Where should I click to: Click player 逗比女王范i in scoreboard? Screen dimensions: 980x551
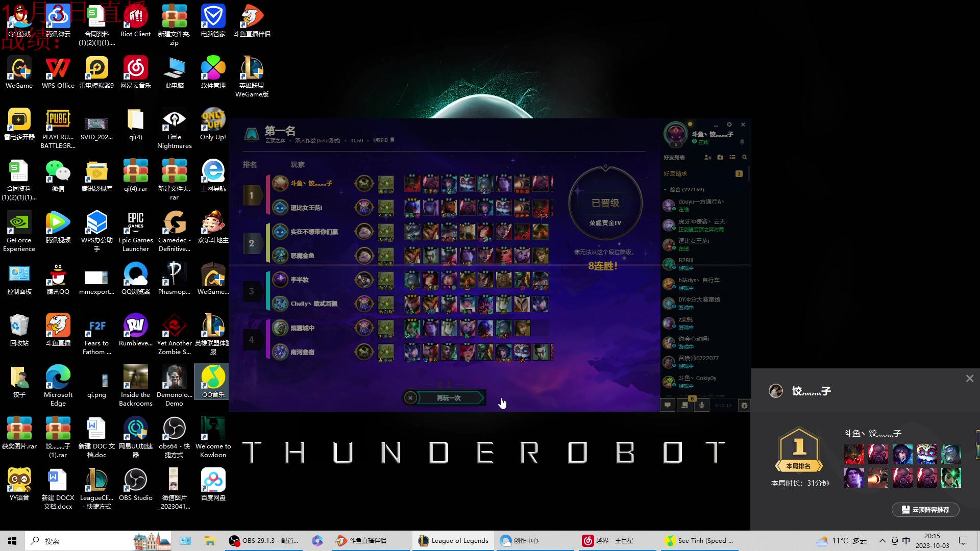coord(306,208)
